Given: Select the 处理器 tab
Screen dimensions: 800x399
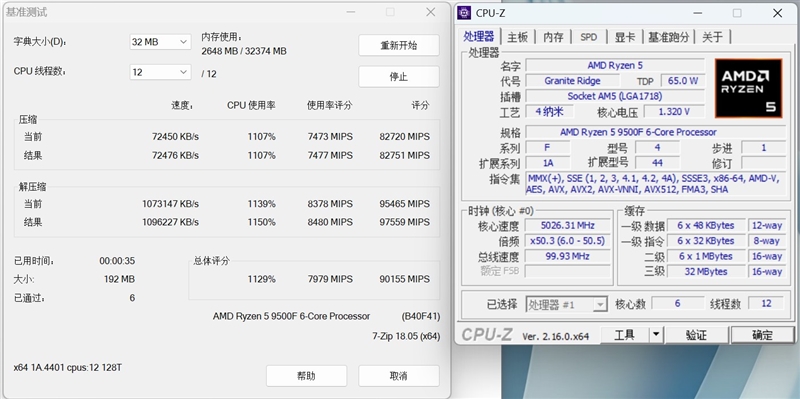Looking at the screenshot, I should pyautogui.click(x=479, y=36).
